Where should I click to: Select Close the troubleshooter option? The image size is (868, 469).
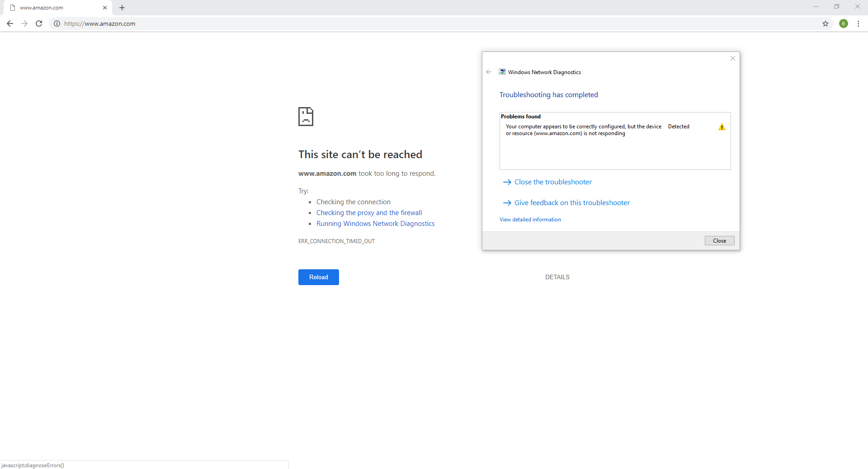[x=547, y=182]
